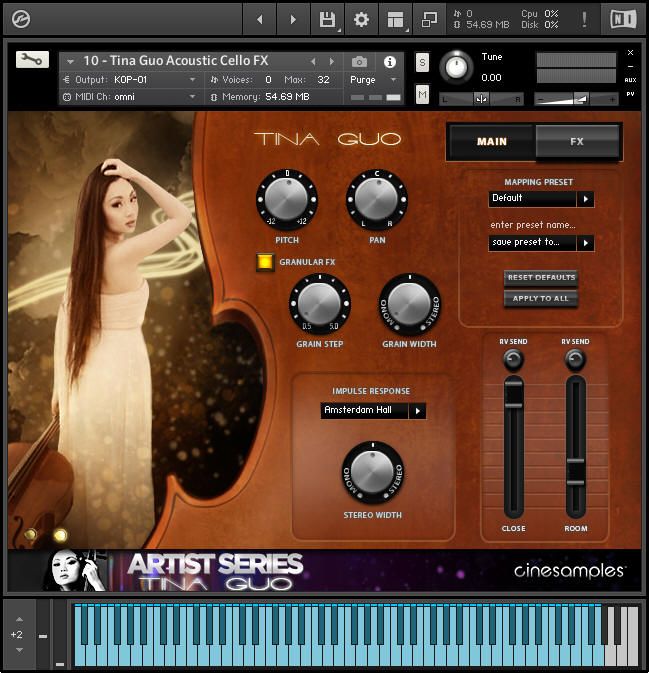649x673 pixels.
Task: Show instrument info icon
Action: point(390,62)
